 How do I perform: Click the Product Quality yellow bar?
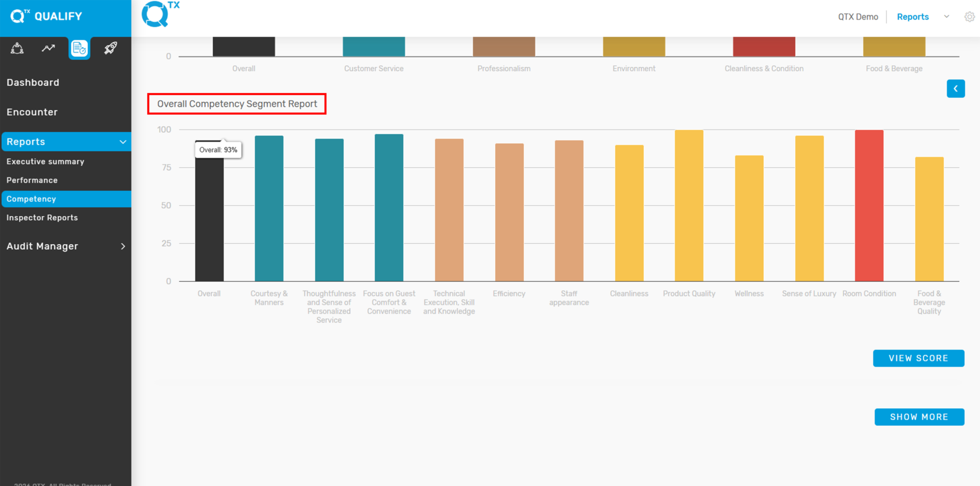pos(689,205)
